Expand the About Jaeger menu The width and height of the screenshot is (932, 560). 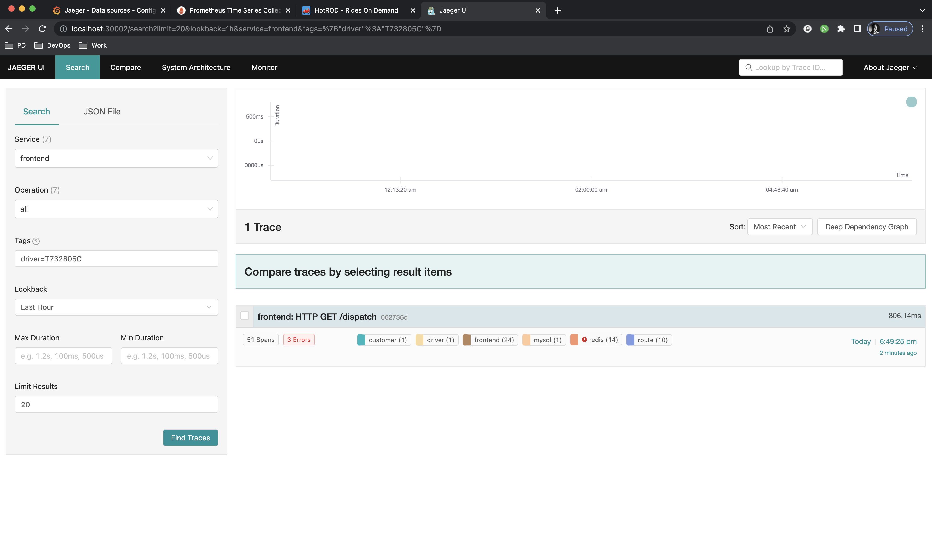(890, 68)
